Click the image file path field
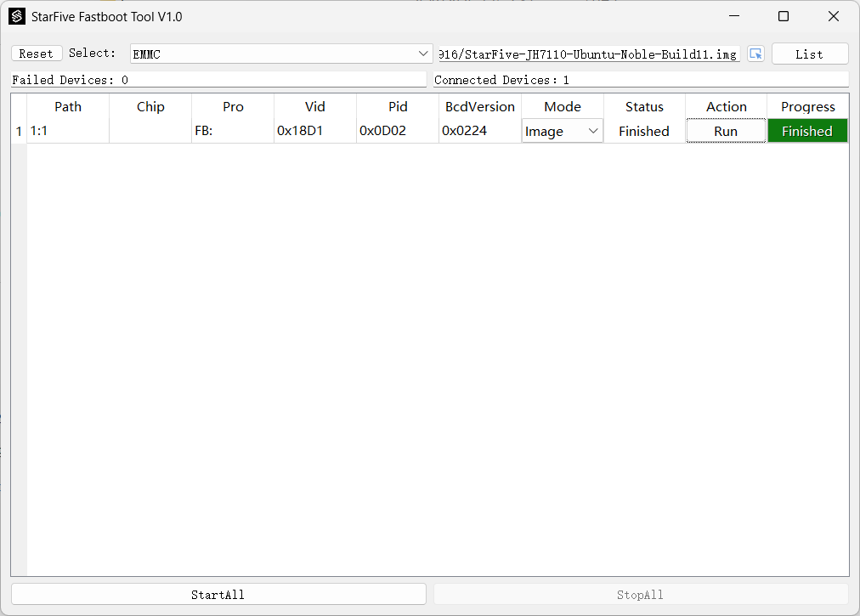The image size is (860, 616). click(588, 54)
